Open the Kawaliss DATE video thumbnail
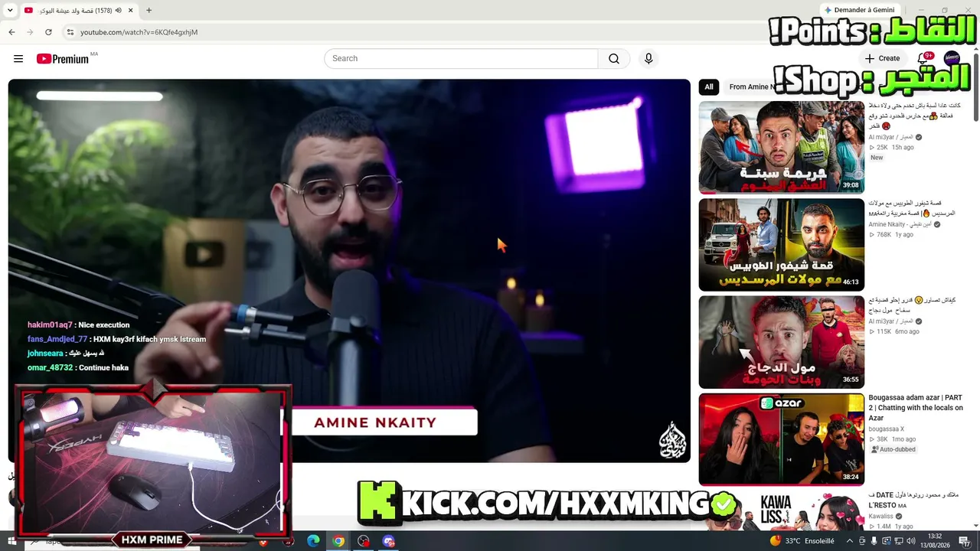Image resolution: width=980 pixels, height=551 pixels. (781, 510)
